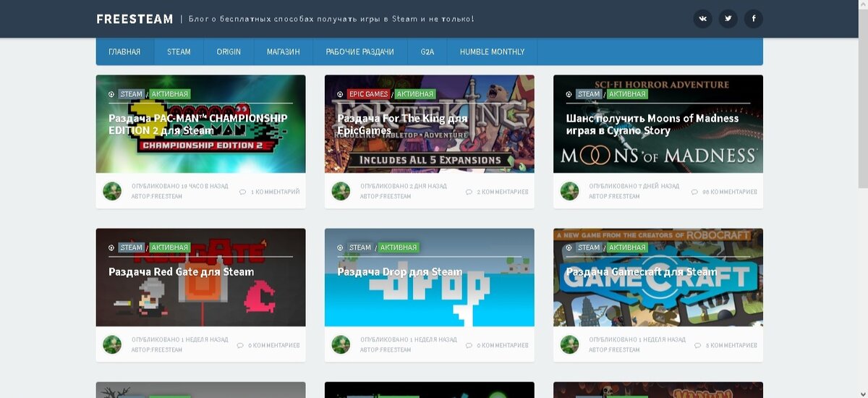Click АКТИВНАЯ tag on For The King post
Image resolution: width=868 pixels, height=398 pixels.
click(415, 94)
